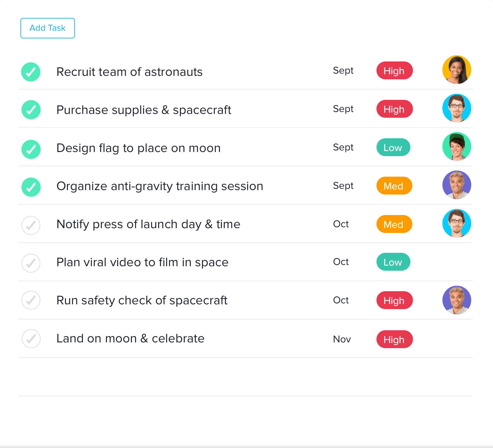Open the Med priority selector for anti-gravity training
The height and width of the screenshot is (448, 493).
point(394,186)
